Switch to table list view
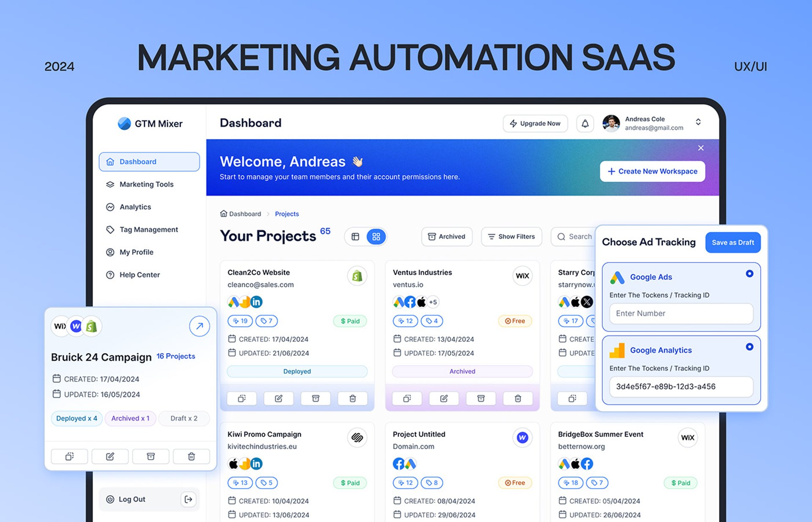812x522 pixels. (355, 236)
